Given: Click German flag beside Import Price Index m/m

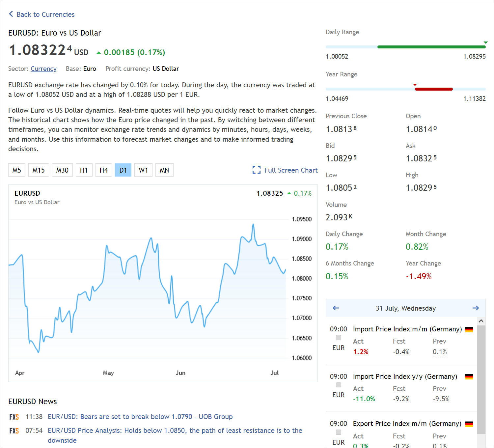Looking at the screenshot, I should 469,329.
